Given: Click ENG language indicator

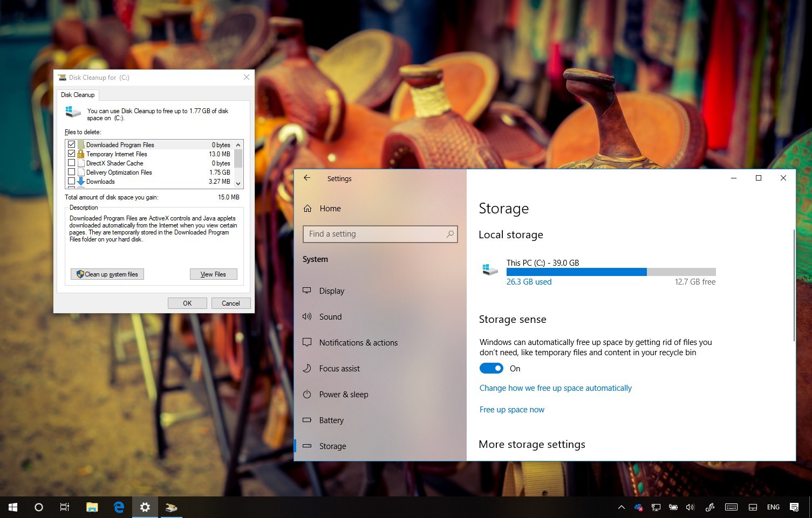Looking at the screenshot, I should click(773, 507).
